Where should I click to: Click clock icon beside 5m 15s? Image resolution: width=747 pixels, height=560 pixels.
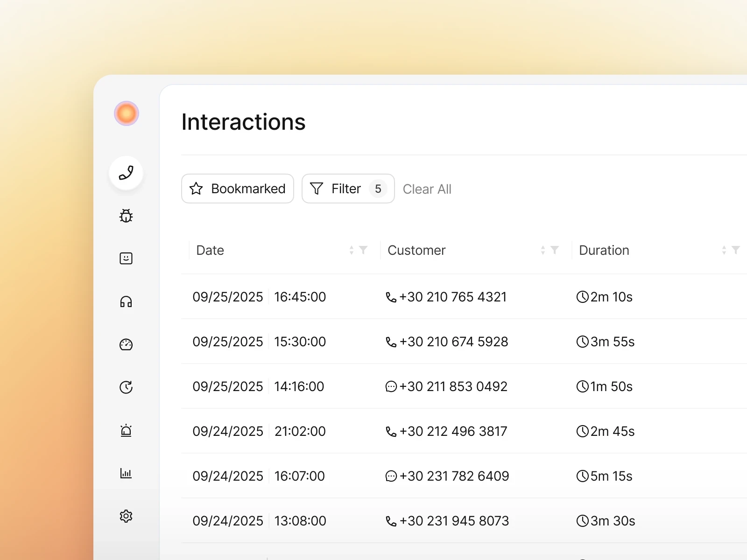click(583, 476)
